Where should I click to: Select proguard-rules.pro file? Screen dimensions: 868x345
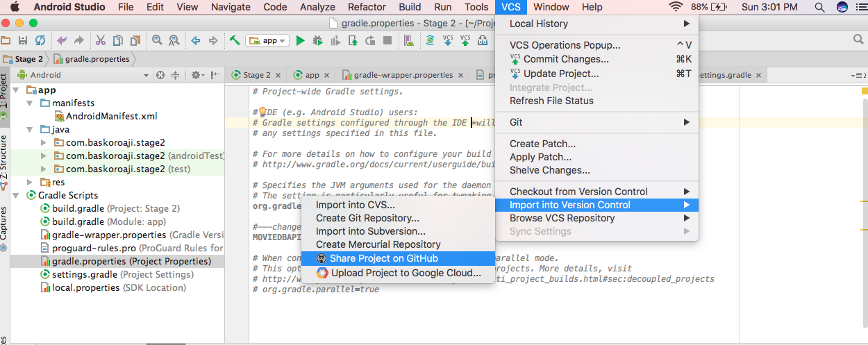click(132, 249)
